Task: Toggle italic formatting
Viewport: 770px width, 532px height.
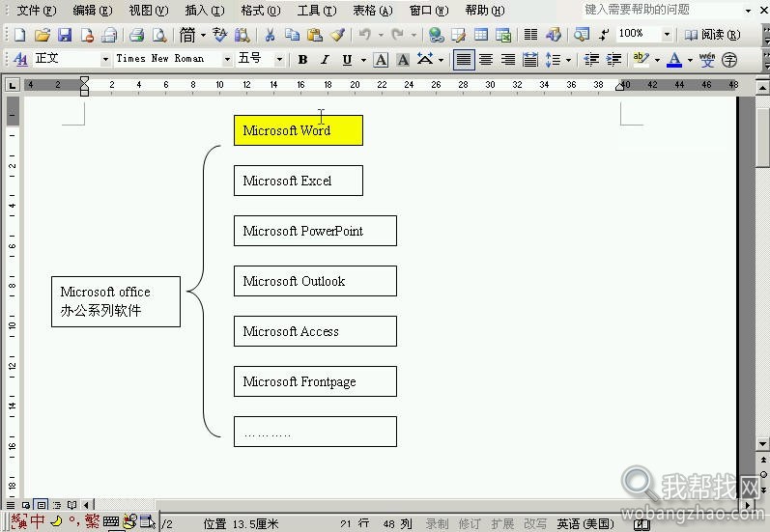Action: (x=325, y=60)
